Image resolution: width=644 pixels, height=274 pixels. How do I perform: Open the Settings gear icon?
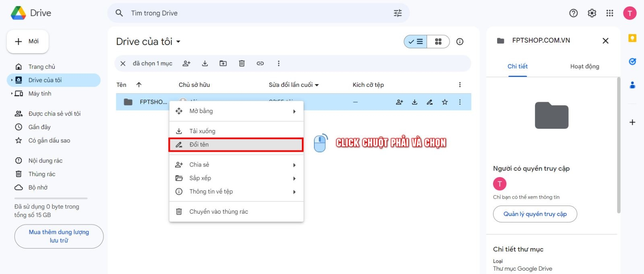[592, 13]
